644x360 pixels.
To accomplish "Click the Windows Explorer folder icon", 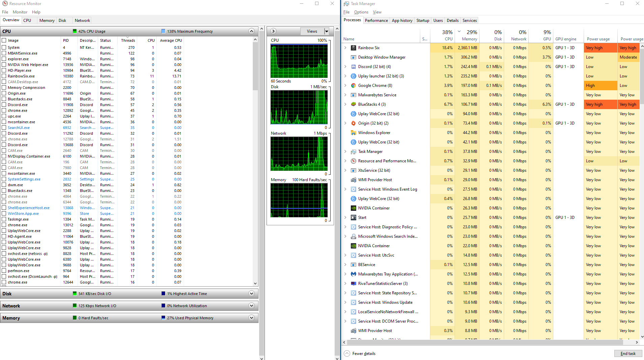I will pyautogui.click(x=353, y=133).
